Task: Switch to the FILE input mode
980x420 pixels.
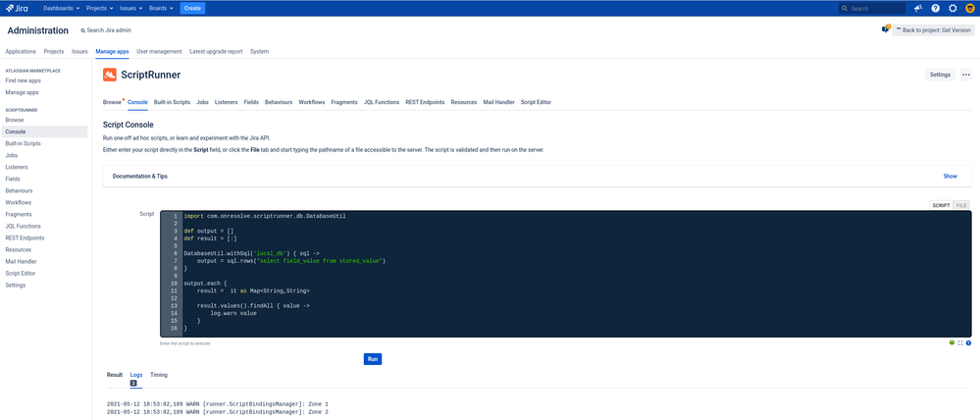Action: [x=961, y=205]
